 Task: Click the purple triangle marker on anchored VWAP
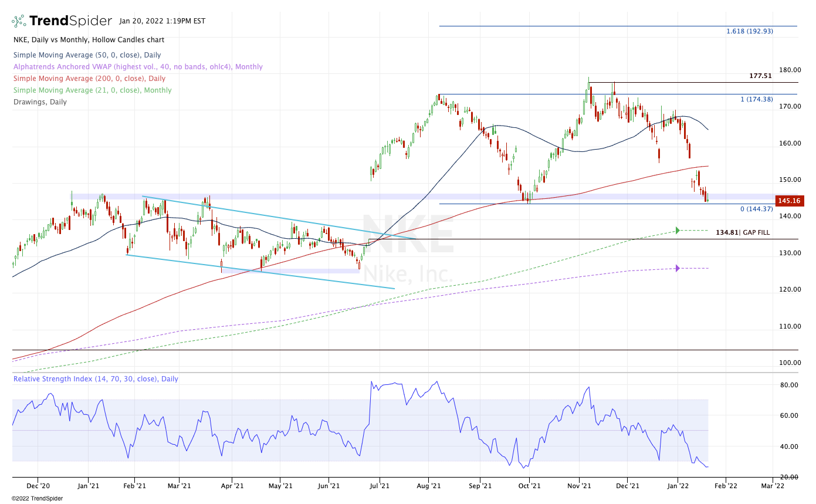678,268
